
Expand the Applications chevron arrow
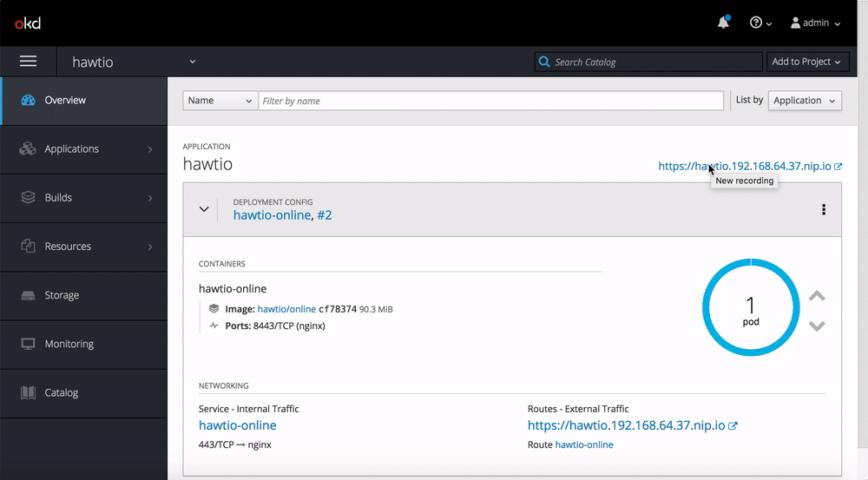point(150,149)
